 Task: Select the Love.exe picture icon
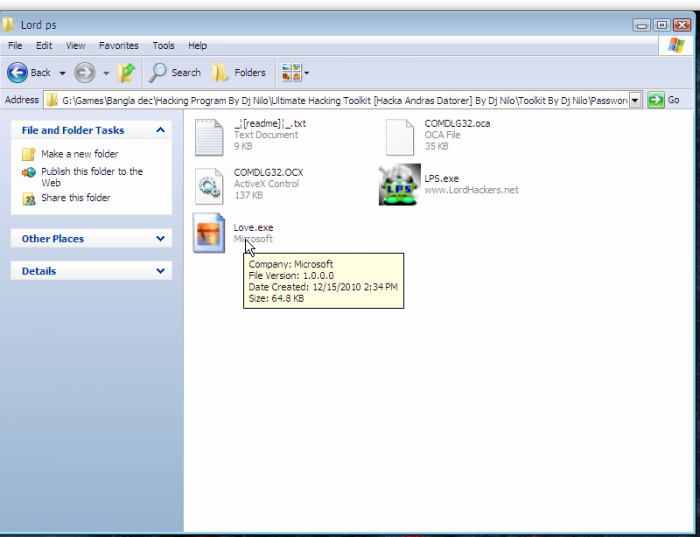point(209,233)
